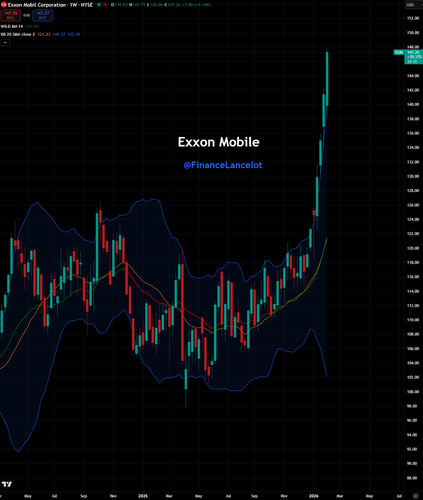Click the 0.02 spread value between Sell and Buy
This screenshot has width=423, height=500.
27,15
